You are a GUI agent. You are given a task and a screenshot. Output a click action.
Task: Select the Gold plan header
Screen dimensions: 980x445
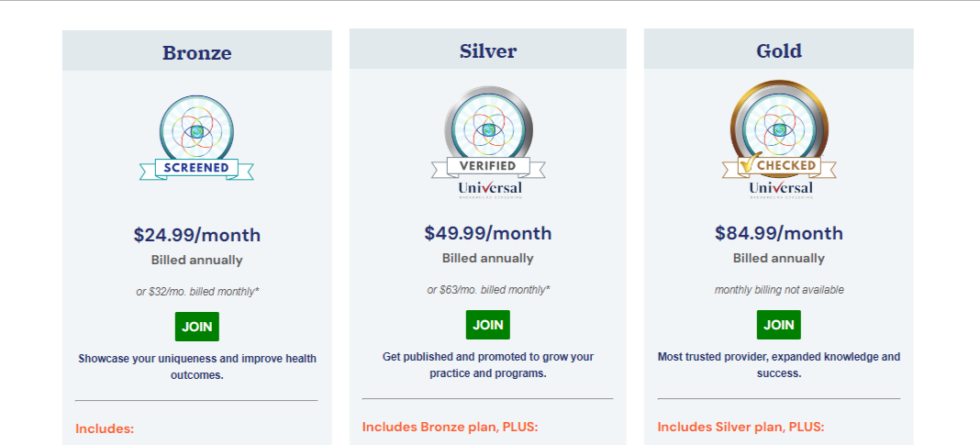(x=779, y=49)
